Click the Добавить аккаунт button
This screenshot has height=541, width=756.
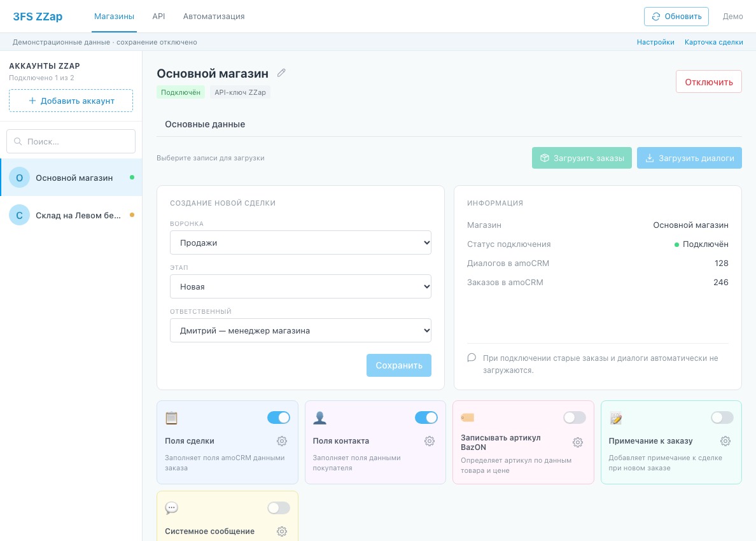71,101
